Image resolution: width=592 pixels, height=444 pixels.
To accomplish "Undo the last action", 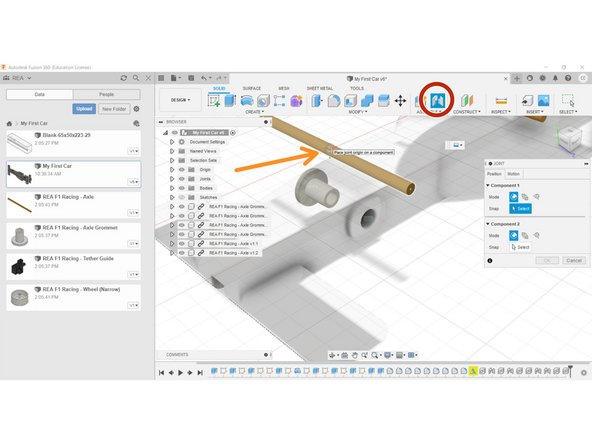I will 204,78.
